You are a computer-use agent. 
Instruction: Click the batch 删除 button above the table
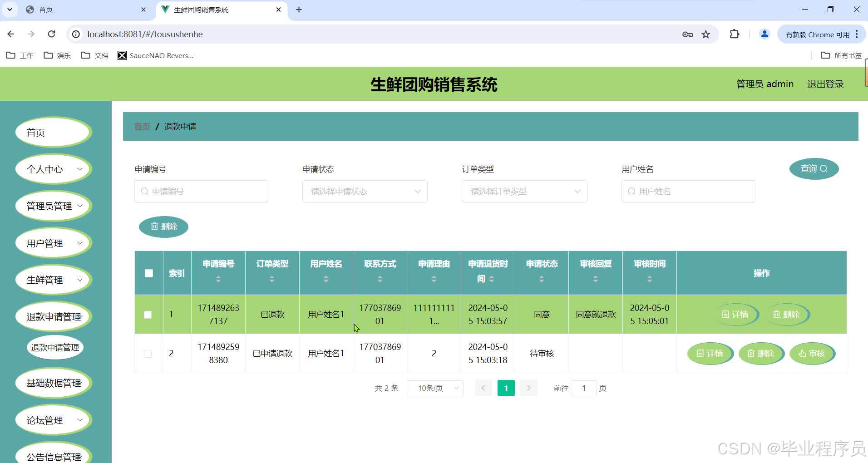(x=163, y=227)
